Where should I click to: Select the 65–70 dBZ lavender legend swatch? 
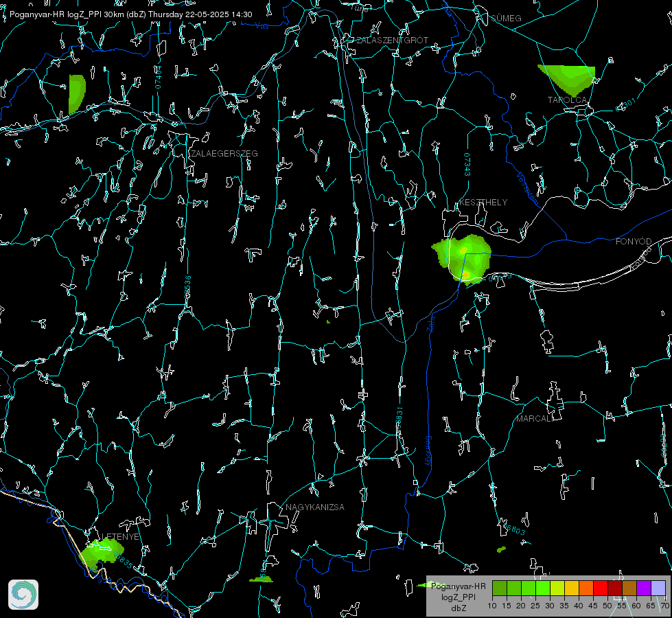[x=658, y=588]
